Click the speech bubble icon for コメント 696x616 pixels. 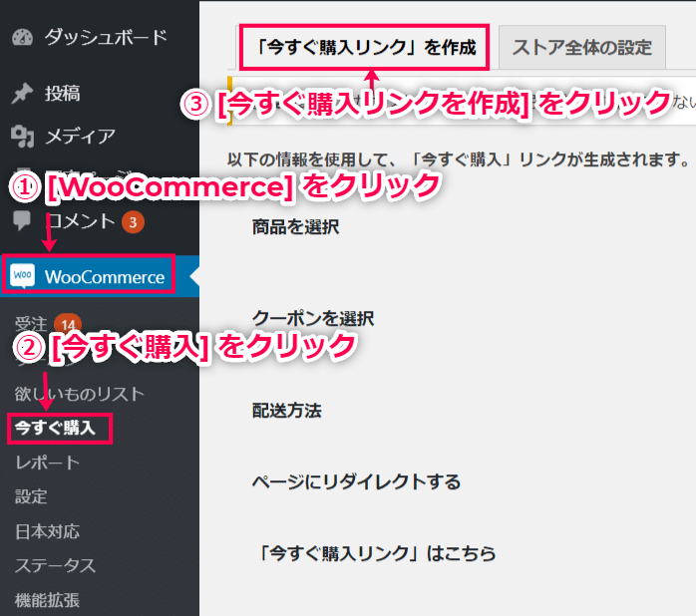click(22, 221)
